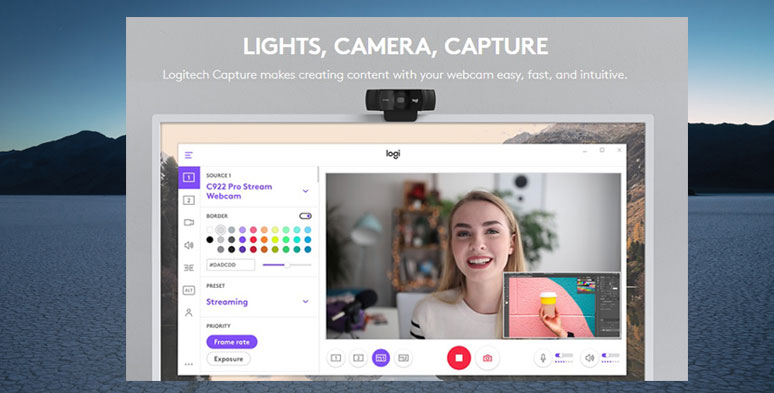This screenshot has height=393, width=774.
Task: Expand the Streaming preset dropdown
Action: [x=306, y=302]
